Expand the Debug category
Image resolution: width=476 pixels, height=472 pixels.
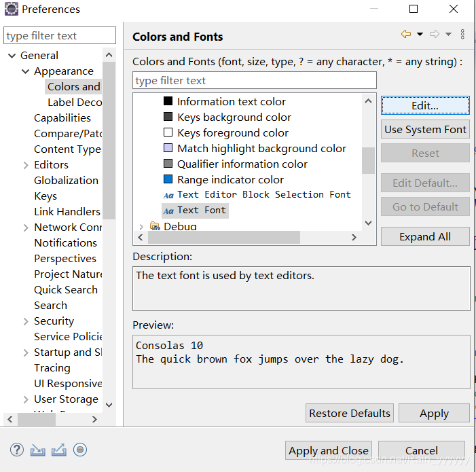(141, 227)
